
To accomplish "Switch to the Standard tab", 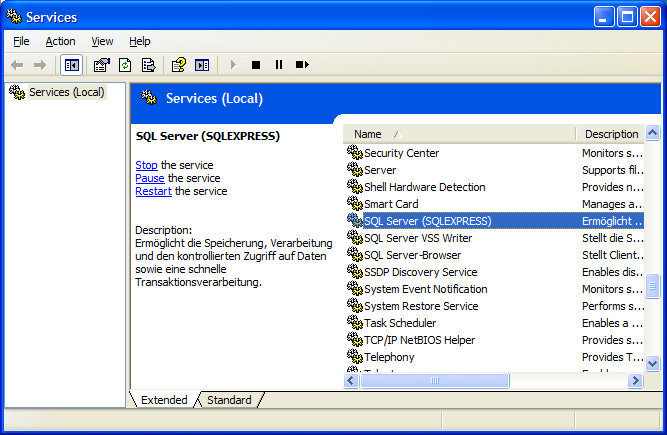I will (x=229, y=400).
